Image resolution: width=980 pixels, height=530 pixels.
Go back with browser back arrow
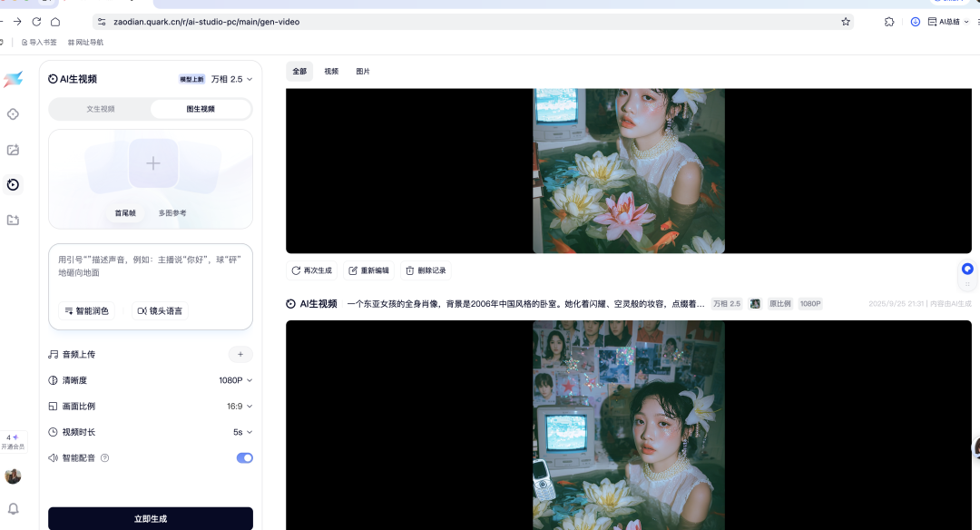(x=1, y=22)
